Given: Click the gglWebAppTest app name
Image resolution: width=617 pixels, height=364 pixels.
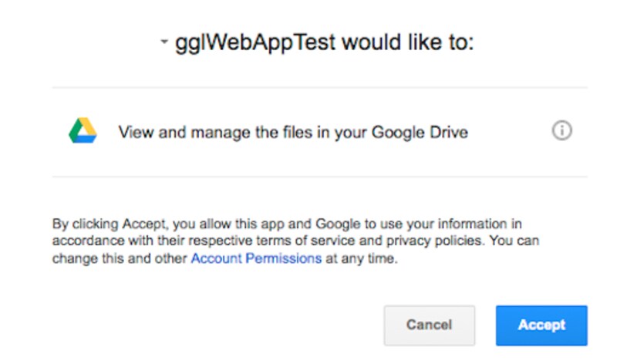Looking at the screenshot, I should 255,42.
